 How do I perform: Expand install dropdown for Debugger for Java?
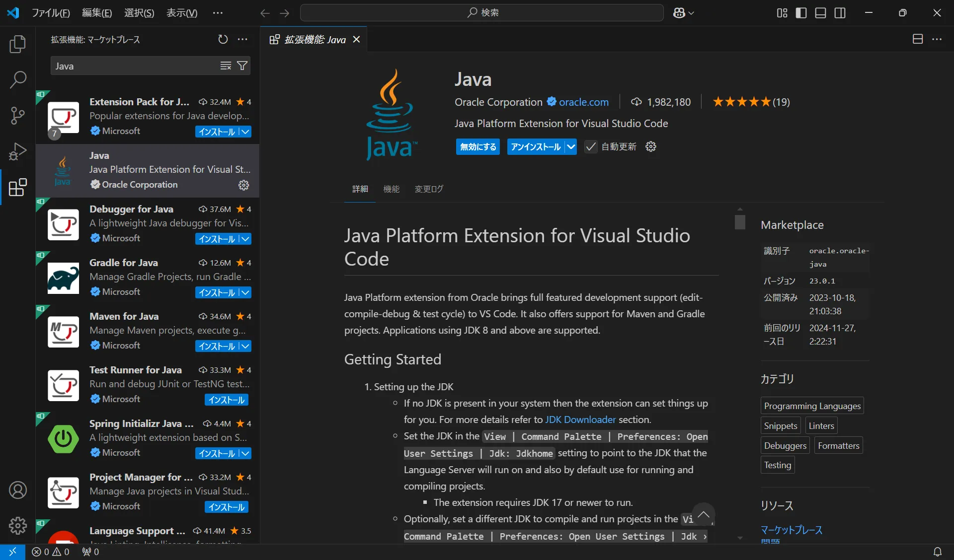click(x=245, y=239)
